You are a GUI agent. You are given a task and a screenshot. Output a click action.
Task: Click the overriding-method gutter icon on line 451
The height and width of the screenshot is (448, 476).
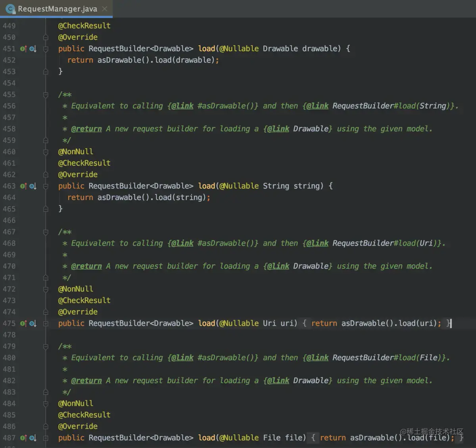point(23,49)
